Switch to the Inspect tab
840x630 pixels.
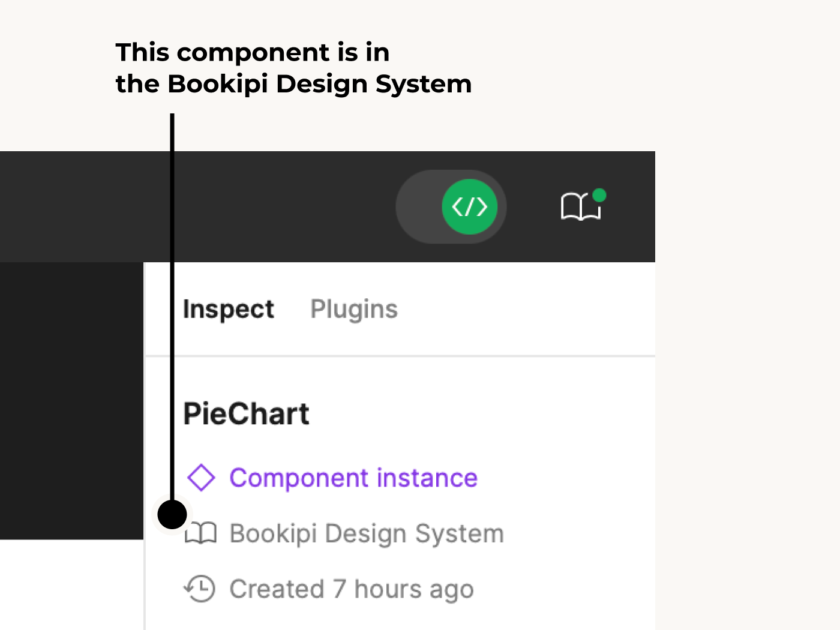[228, 310]
